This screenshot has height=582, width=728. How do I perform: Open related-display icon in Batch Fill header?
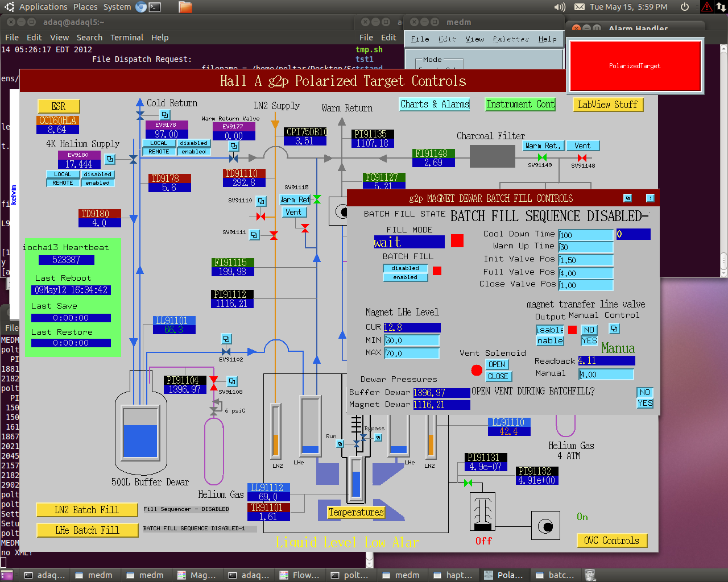pos(627,198)
